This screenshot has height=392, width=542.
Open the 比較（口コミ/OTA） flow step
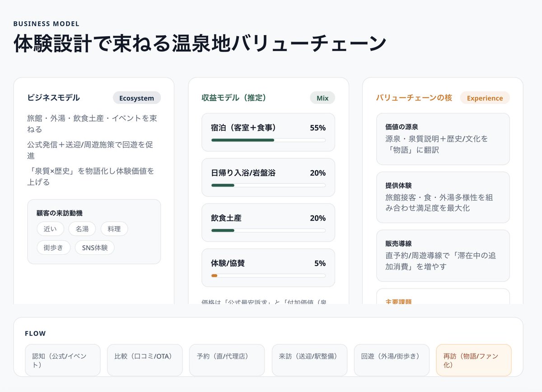coord(145,360)
